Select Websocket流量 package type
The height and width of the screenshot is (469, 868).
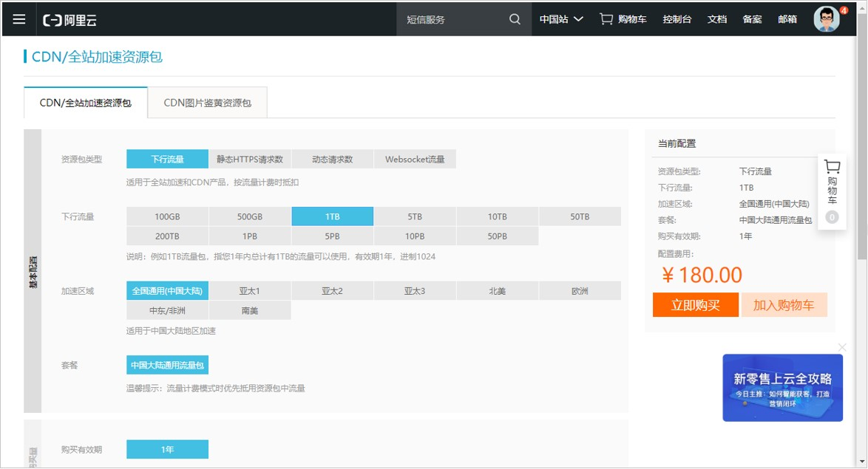coord(415,160)
